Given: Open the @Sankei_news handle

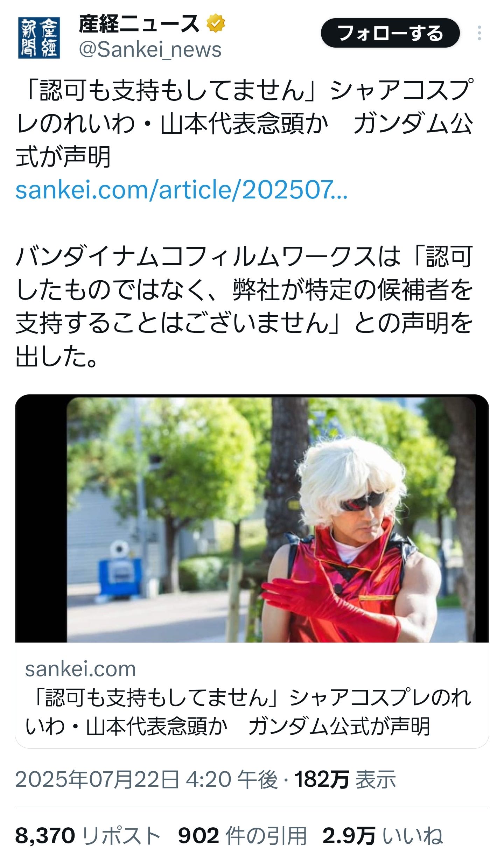Looking at the screenshot, I should (150, 49).
